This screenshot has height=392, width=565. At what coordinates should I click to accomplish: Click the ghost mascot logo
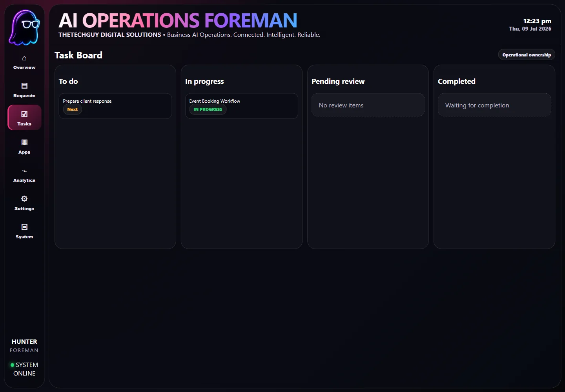(x=24, y=27)
